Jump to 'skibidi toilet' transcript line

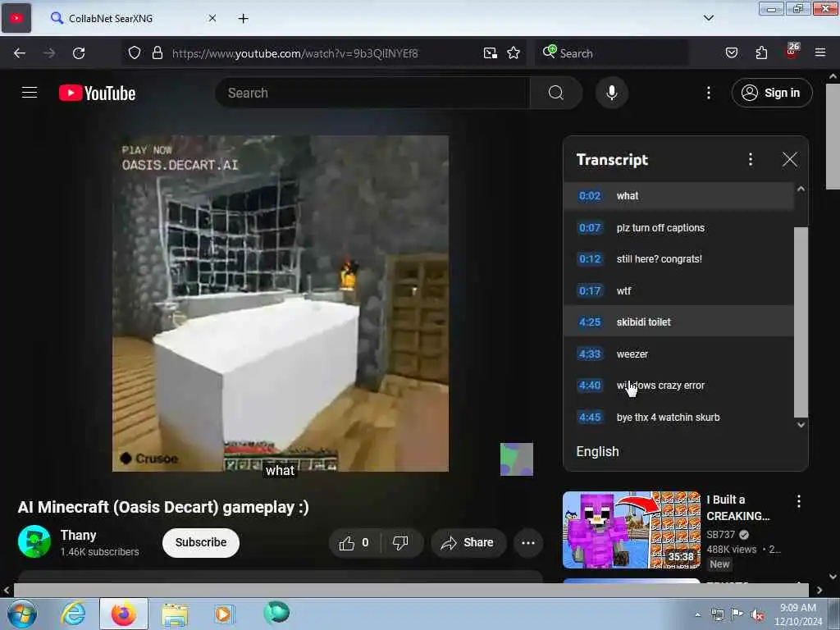coord(678,322)
